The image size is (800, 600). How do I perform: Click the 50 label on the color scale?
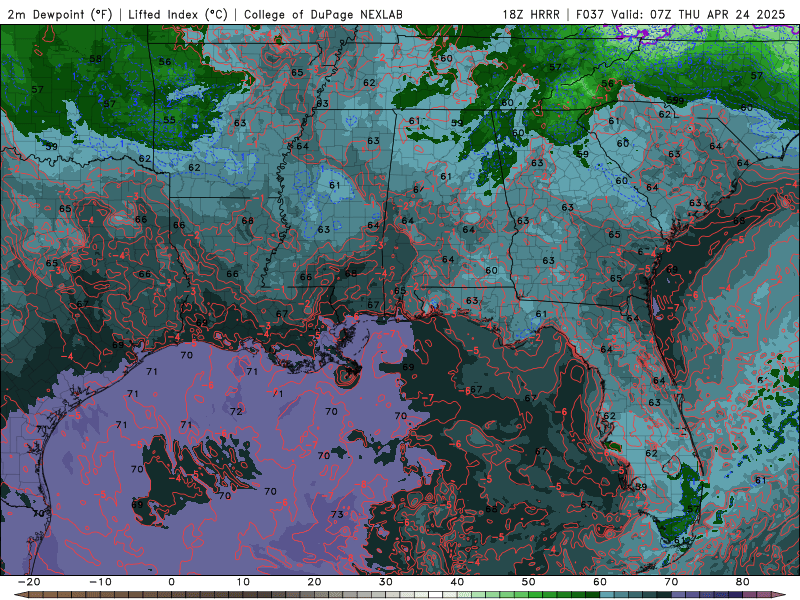point(529,582)
